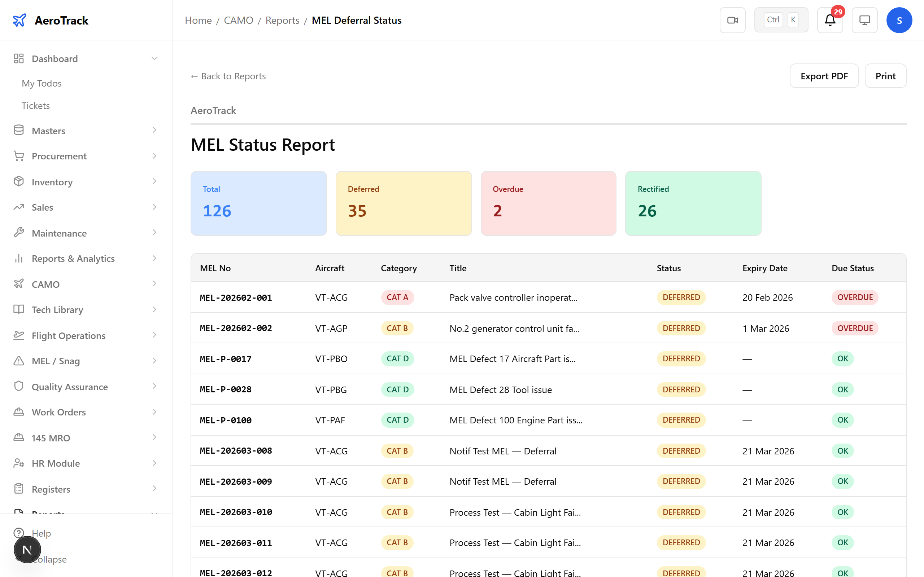Open the Help question mark icon

tap(19, 533)
